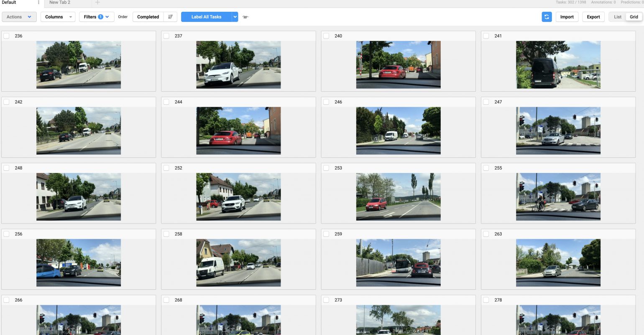The width and height of the screenshot is (644, 335).
Task: Open task 246 white van thumbnail
Action: point(399,131)
